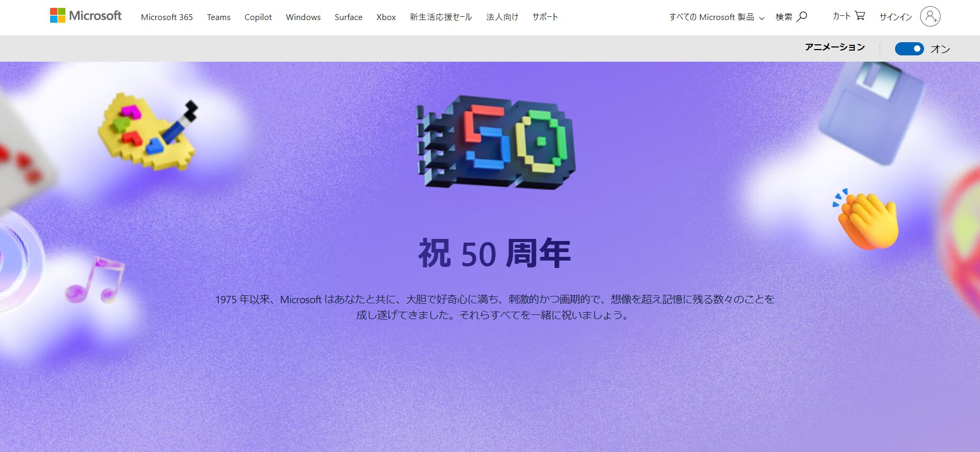Click the オン label beside toggle
980x452 pixels.
(940, 49)
